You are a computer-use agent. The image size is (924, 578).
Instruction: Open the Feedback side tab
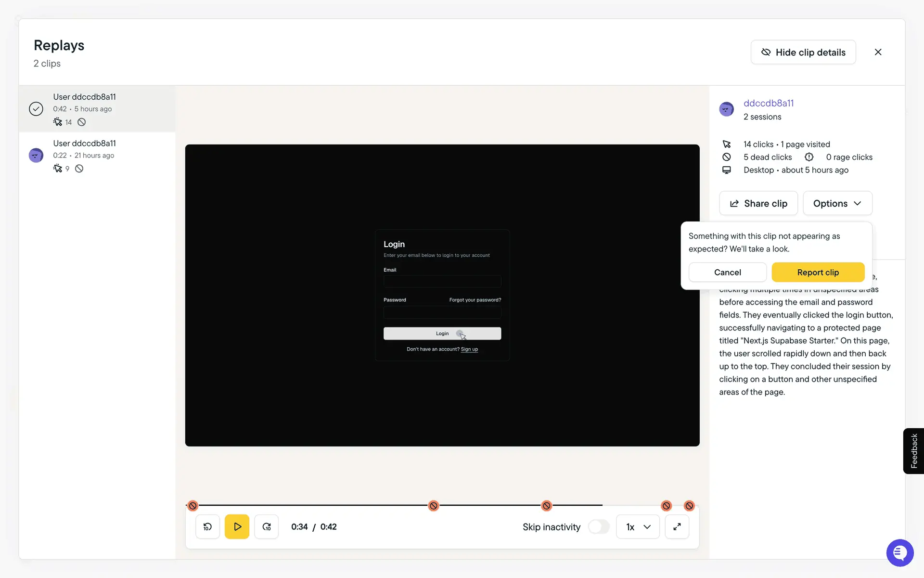pos(913,451)
